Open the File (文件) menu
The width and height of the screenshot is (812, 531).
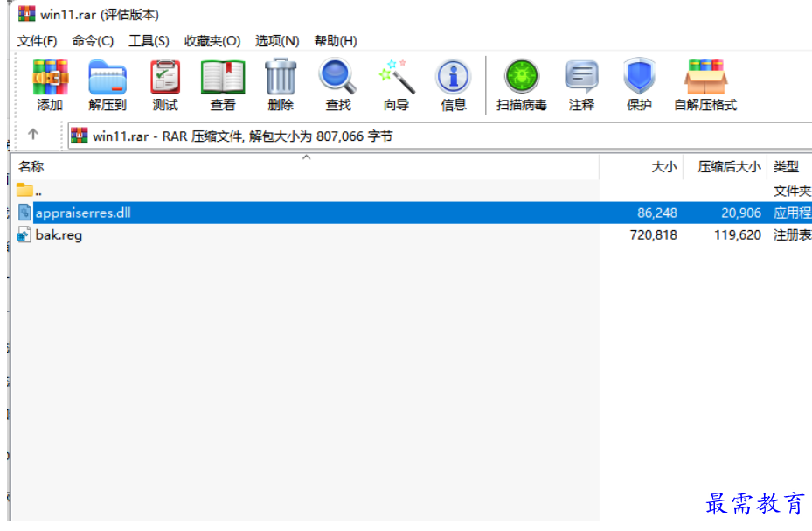pos(37,41)
